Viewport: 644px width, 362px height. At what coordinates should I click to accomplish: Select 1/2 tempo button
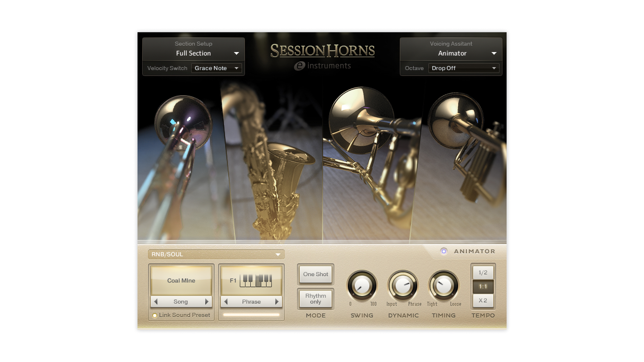click(483, 273)
